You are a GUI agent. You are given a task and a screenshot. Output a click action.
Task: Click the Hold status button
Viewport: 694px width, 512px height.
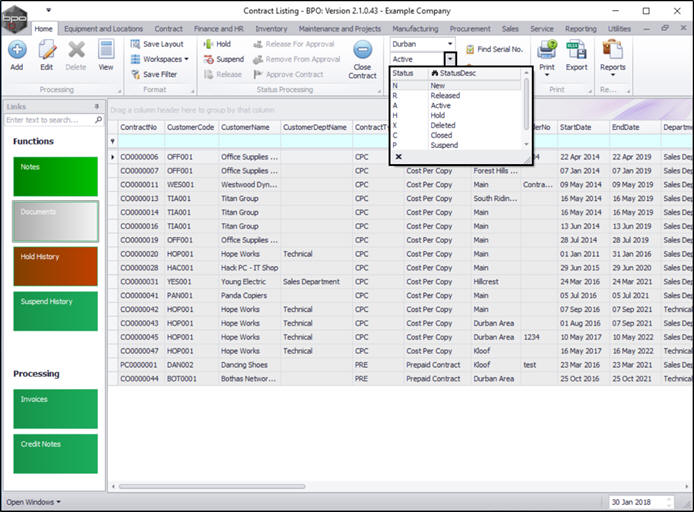click(x=217, y=44)
